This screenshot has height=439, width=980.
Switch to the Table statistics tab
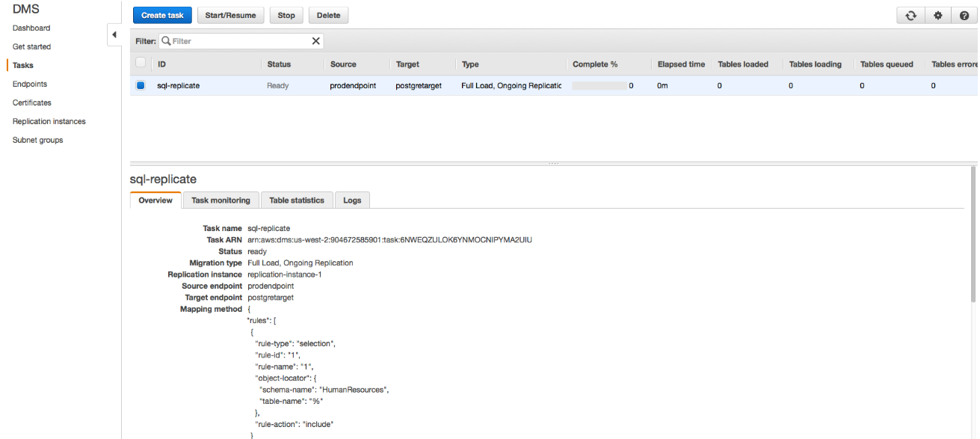click(297, 200)
